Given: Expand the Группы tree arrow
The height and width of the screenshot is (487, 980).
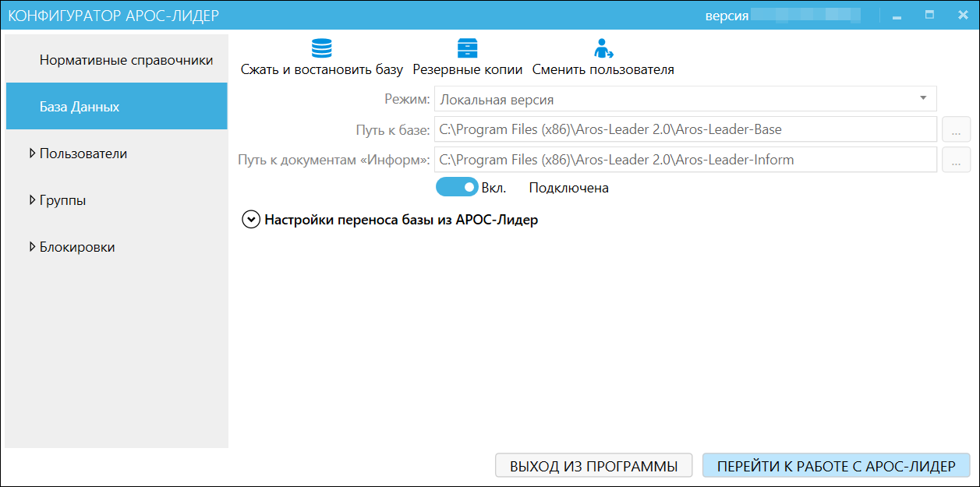Looking at the screenshot, I should point(32,200).
